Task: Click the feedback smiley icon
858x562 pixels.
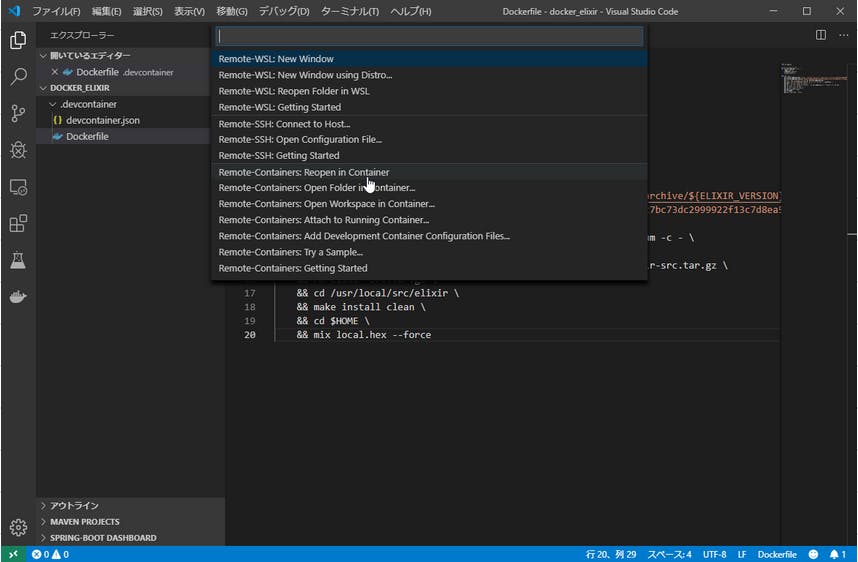Action: coord(813,554)
